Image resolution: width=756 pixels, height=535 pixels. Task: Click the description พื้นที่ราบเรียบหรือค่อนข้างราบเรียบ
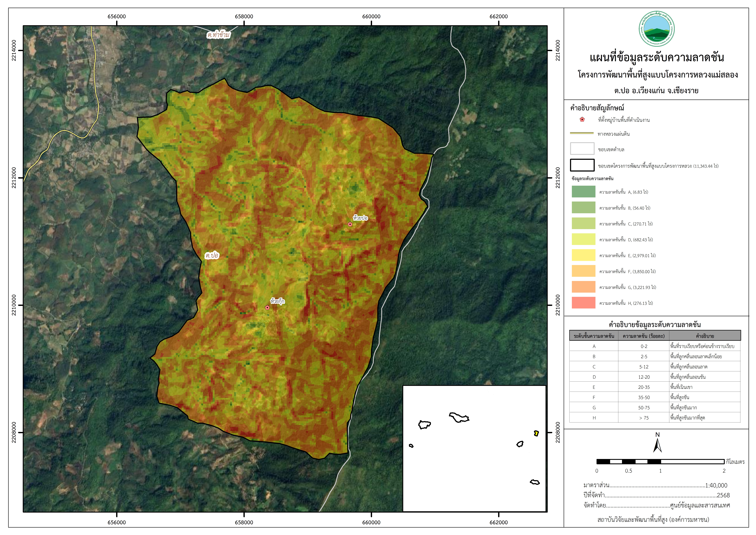[702, 346]
